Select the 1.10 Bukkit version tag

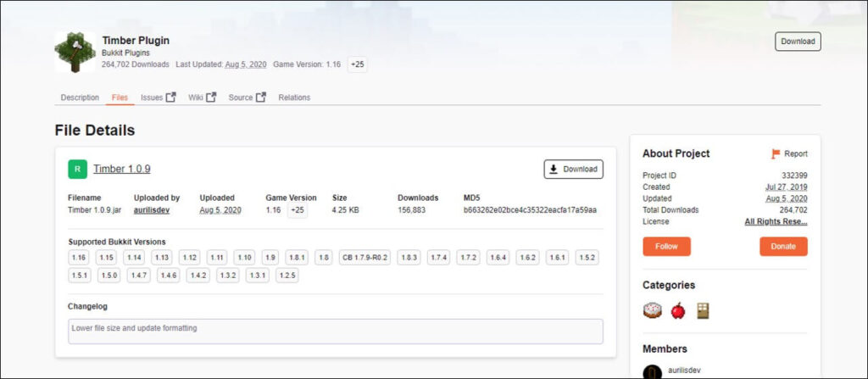244,258
